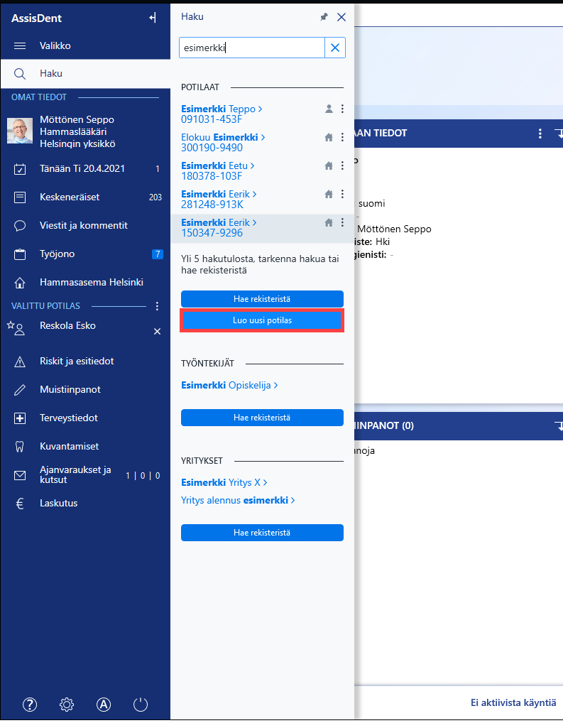Open patient Esimerkki Eetu

[x=218, y=171]
